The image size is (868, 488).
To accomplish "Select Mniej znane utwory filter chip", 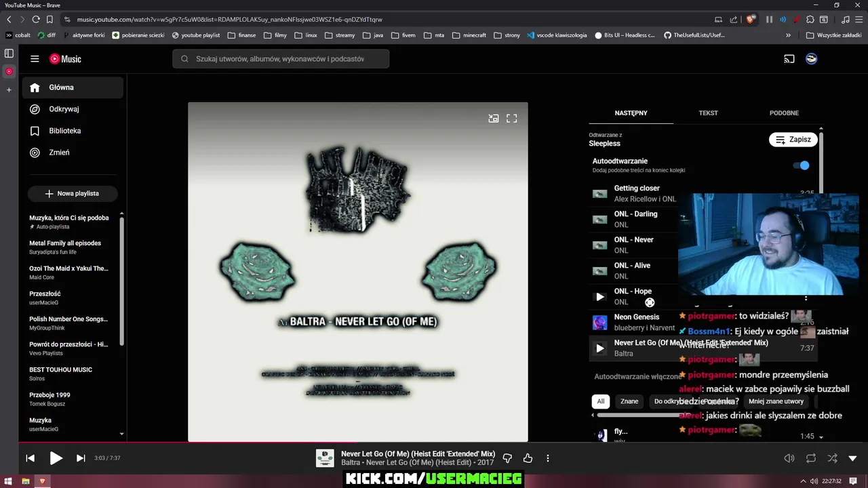I will tap(776, 401).
